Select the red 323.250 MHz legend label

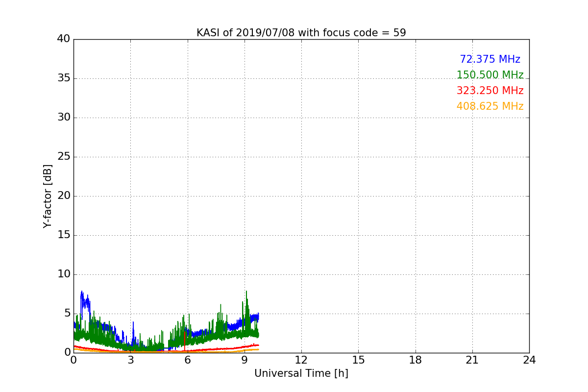click(x=490, y=91)
